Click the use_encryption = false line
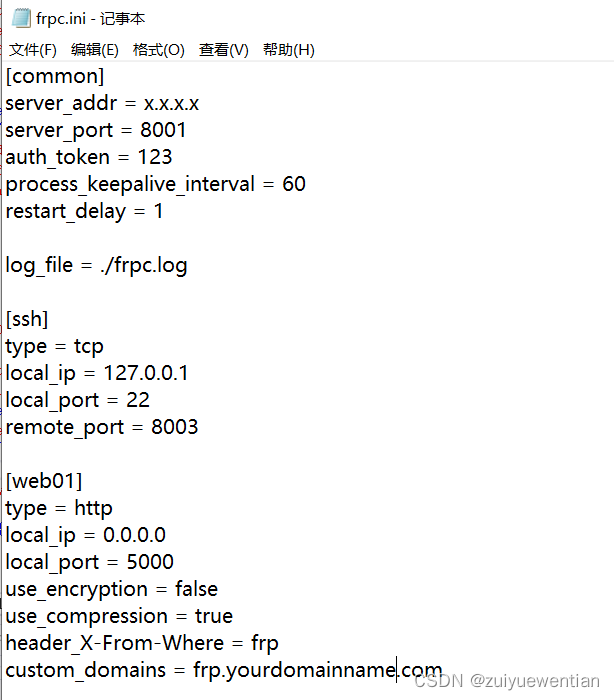 [x=111, y=589]
